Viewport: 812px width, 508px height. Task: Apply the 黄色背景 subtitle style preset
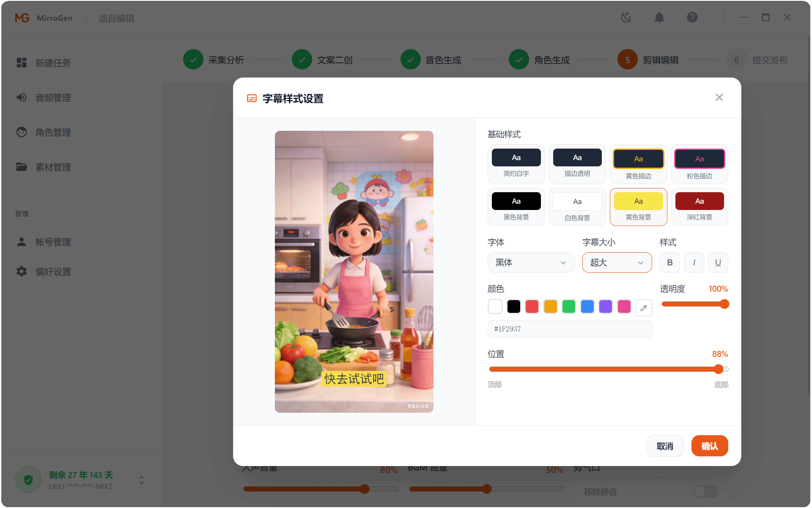pos(638,207)
